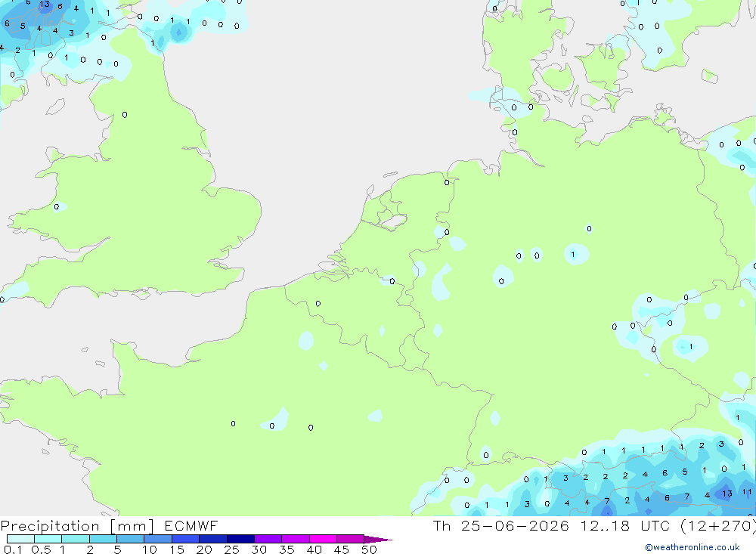Select the 5–10 mm legend color swatch
This screenshot has height=554, width=756.
[130, 539]
